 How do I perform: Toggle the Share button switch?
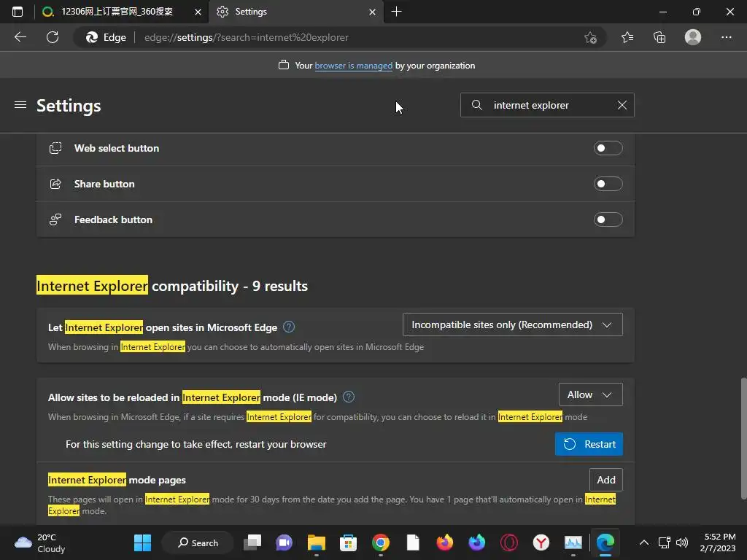[608, 184]
